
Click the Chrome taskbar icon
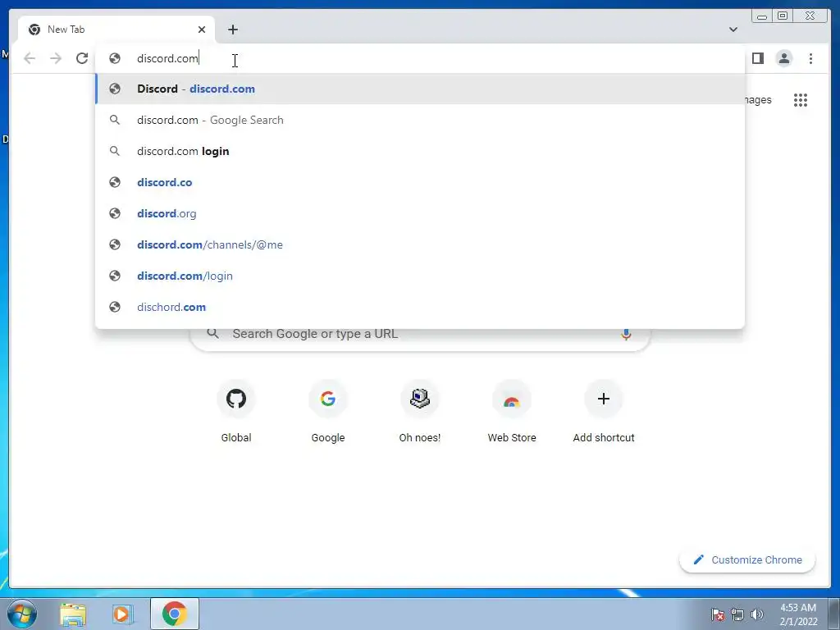175,614
